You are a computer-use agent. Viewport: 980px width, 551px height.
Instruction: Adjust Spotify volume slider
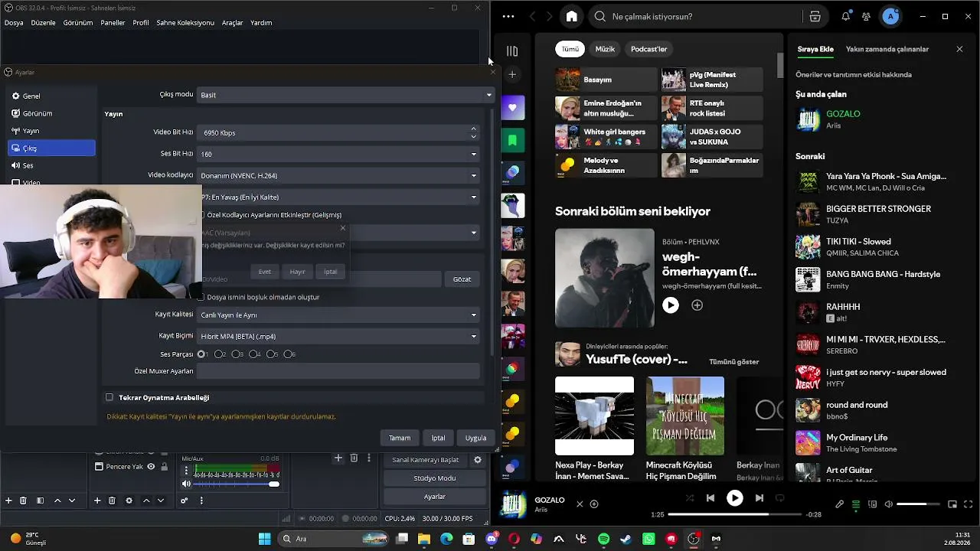[x=918, y=504]
